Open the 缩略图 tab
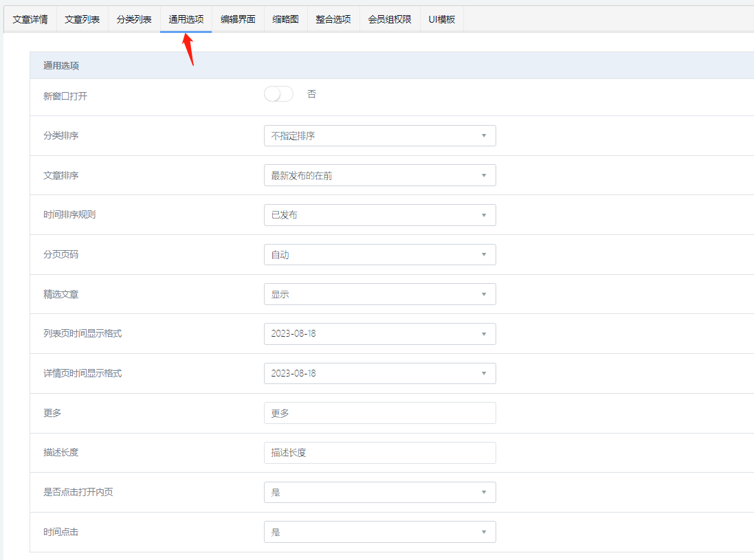The image size is (754, 560). tap(285, 19)
